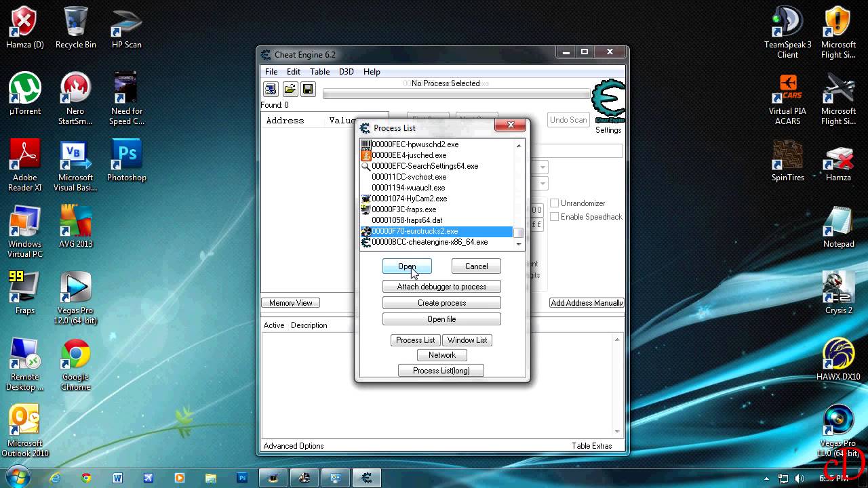Open the Microsoft Visual Basic desktop icon
This screenshot has width=868, height=488.
(x=76, y=165)
